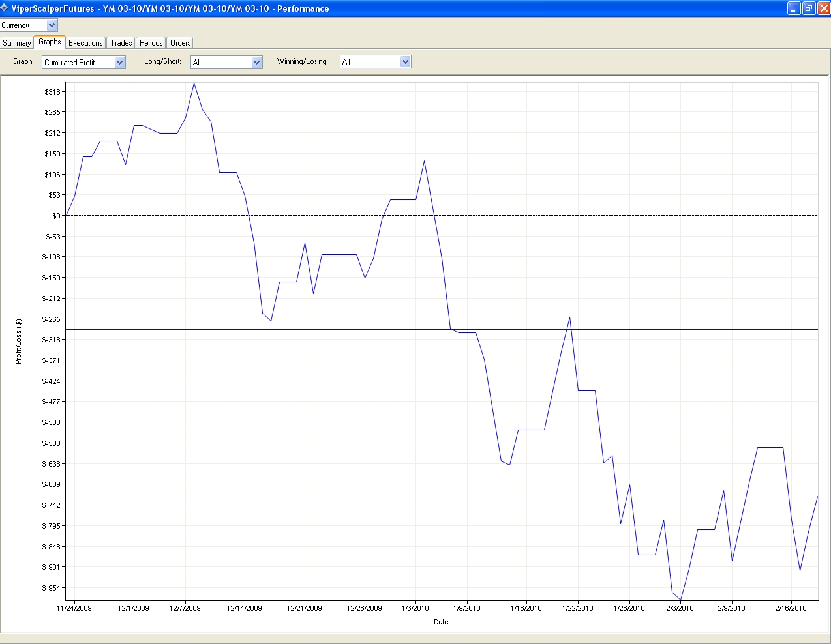
Task: Click the 2/9/2010 date label
Action: [x=731, y=608]
